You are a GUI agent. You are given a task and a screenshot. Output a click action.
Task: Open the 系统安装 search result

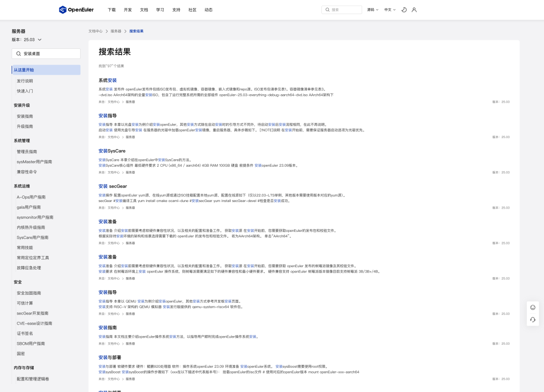(x=108, y=80)
